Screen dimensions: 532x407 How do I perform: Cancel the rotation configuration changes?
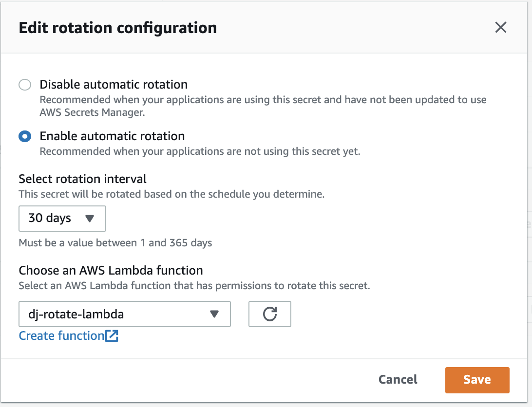pyautogui.click(x=398, y=380)
